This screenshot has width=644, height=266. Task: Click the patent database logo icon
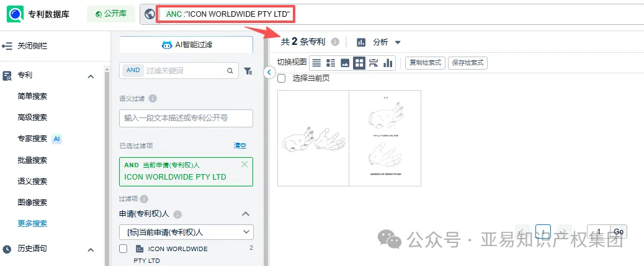pyautogui.click(x=16, y=14)
